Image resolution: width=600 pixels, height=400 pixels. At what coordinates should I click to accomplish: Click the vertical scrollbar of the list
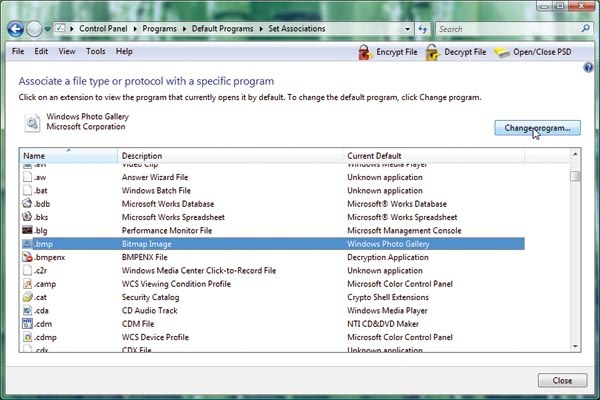(x=575, y=250)
